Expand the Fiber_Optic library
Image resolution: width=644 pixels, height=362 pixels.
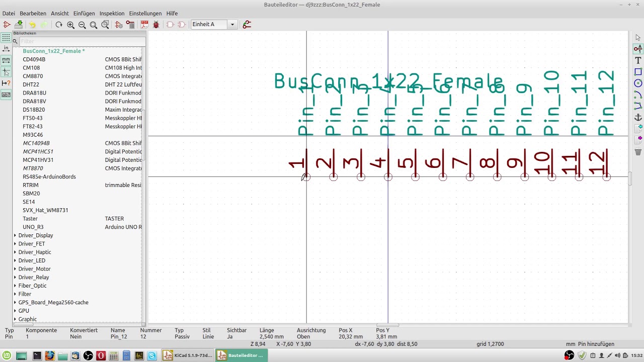coord(15,286)
